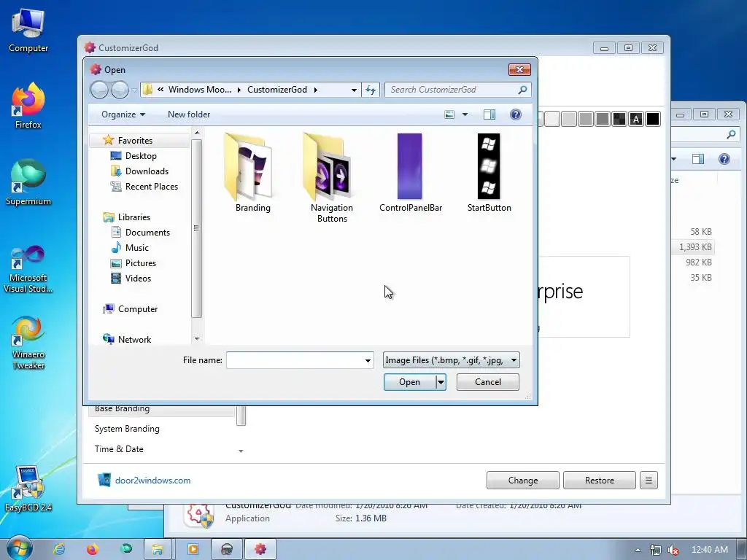Cancel the Open dialog
This screenshot has height=560, width=747.
pyautogui.click(x=488, y=382)
